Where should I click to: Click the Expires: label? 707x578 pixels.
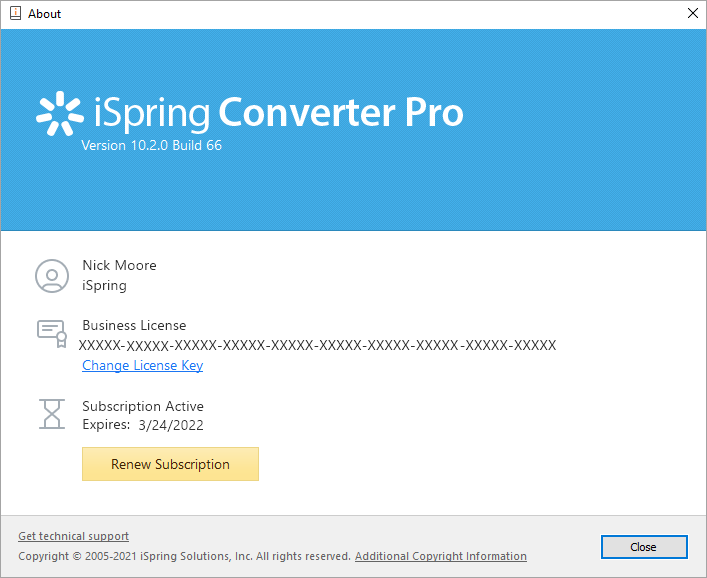(x=106, y=425)
